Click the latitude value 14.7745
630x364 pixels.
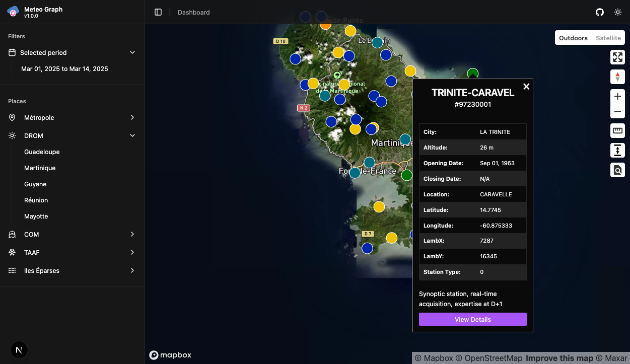[491, 210]
